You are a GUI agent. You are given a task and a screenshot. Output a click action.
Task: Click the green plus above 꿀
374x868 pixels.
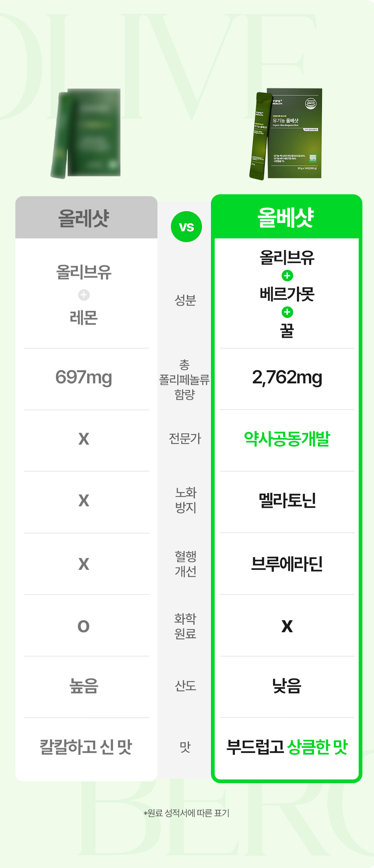[x=287, y=312]
